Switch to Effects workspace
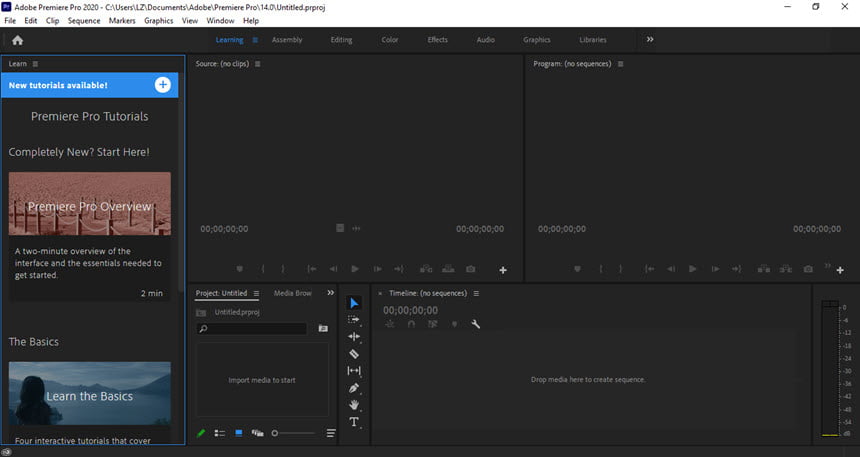The image size is (860, 457). point(438,40)
